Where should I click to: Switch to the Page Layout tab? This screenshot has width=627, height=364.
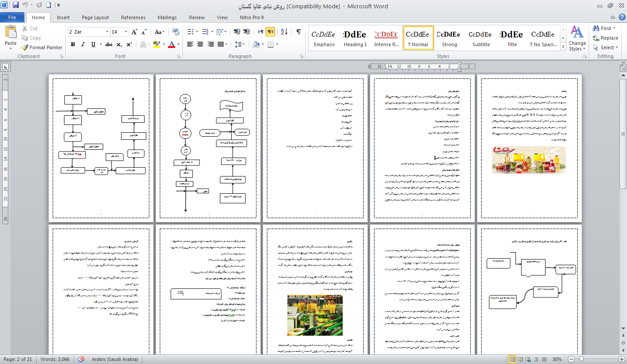95,17
